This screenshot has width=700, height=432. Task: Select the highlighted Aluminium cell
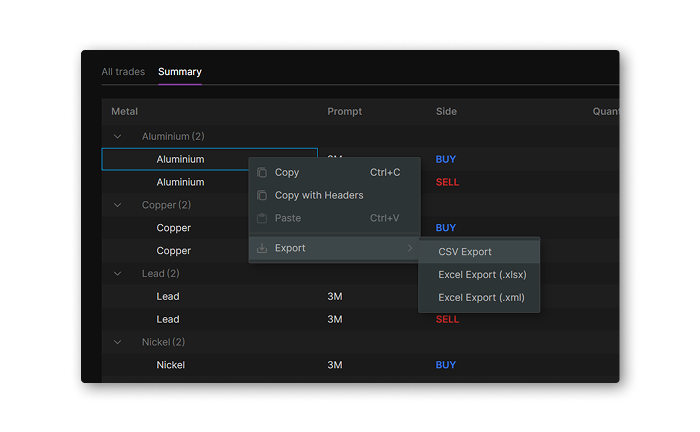[180, 159]
